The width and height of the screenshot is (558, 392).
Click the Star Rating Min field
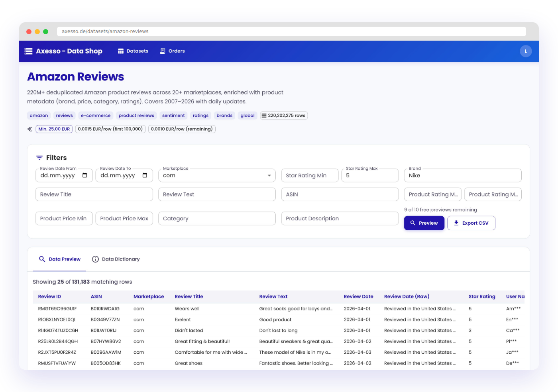point(310,175)
